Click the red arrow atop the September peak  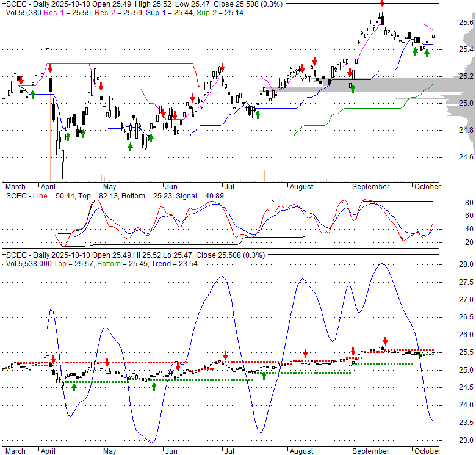(382, 4)
